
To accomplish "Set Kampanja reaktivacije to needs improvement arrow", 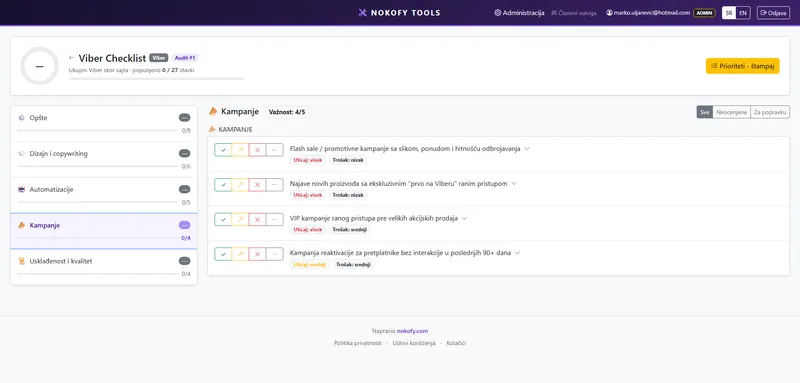I will pyautogui.click(x=240, y=254).
